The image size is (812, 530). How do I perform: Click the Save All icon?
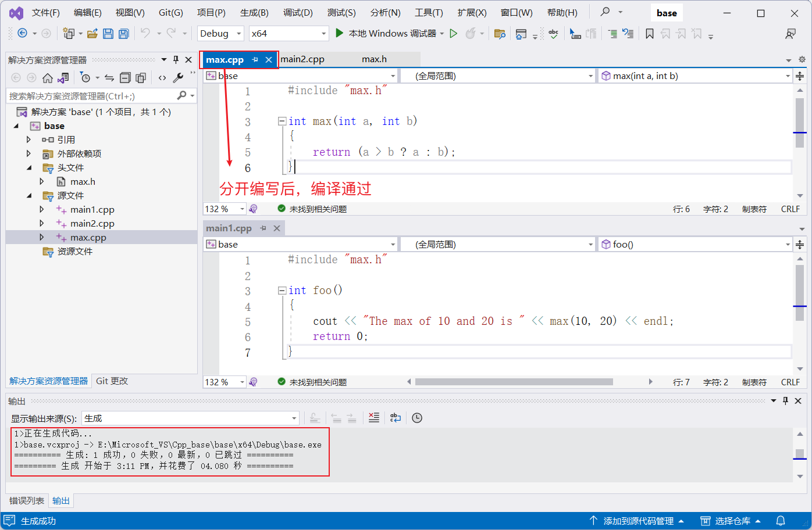(123, 34)
